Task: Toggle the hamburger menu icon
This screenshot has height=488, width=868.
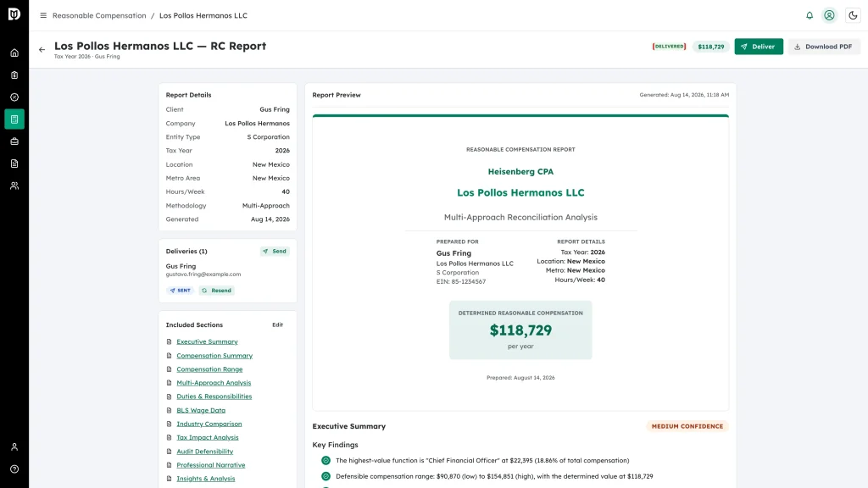Action: (43, 15)
